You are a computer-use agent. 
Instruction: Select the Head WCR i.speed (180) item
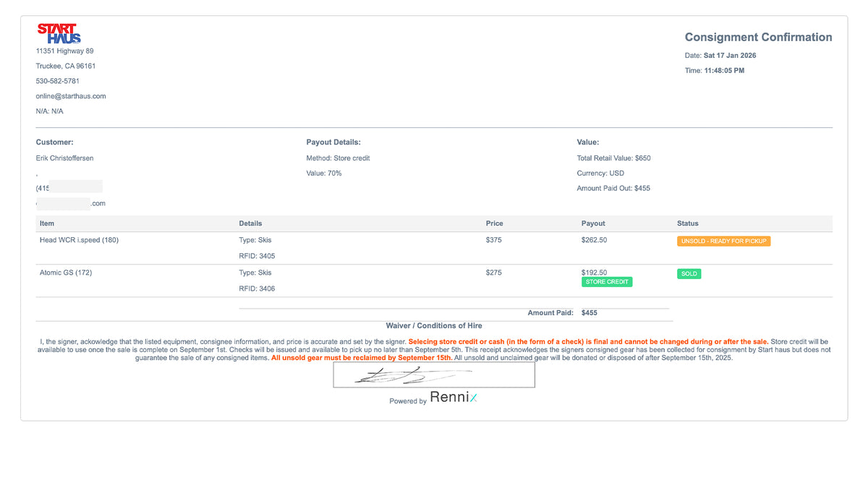[x=79, y=240]
